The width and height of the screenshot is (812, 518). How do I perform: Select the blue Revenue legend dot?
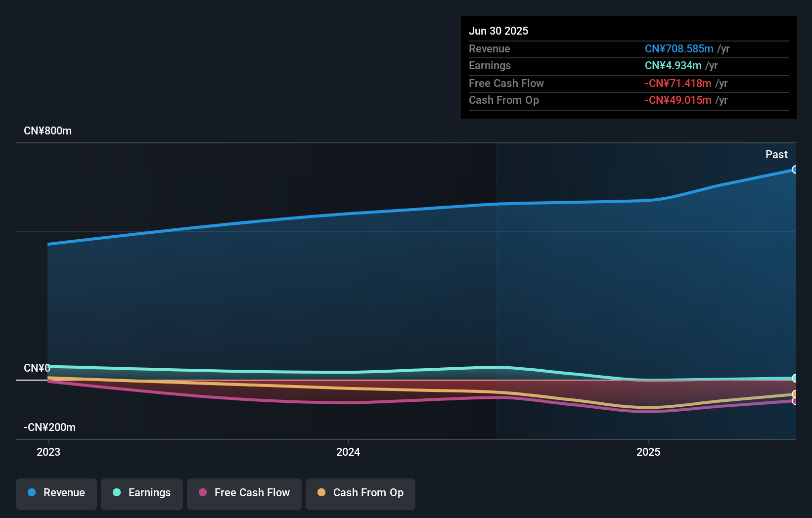pyautogui.click(x=31, y=492)
